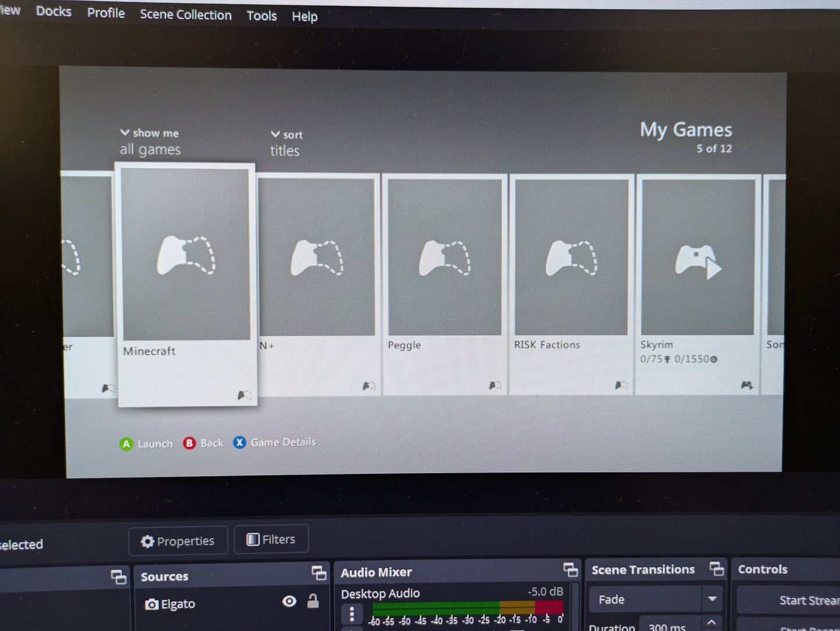Viewport: 840px width, 631px height.
Task: Open source Filters
Action: pyautogui.click(x=271, y=539)
